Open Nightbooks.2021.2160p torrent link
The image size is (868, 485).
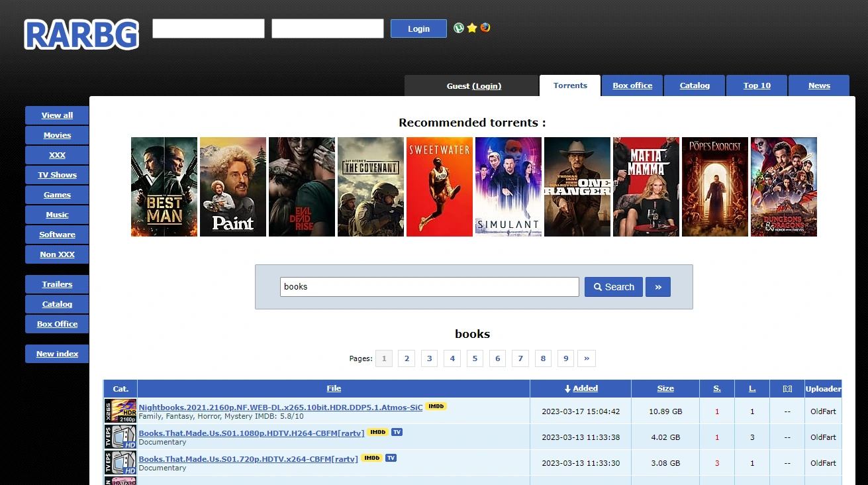click(280, 407)
